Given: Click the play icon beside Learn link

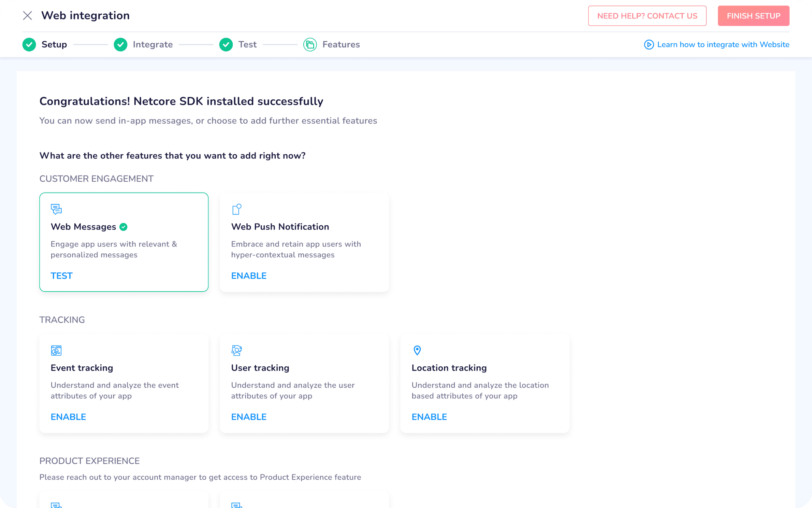Looking at the screenshot, I should coord(649,45).
